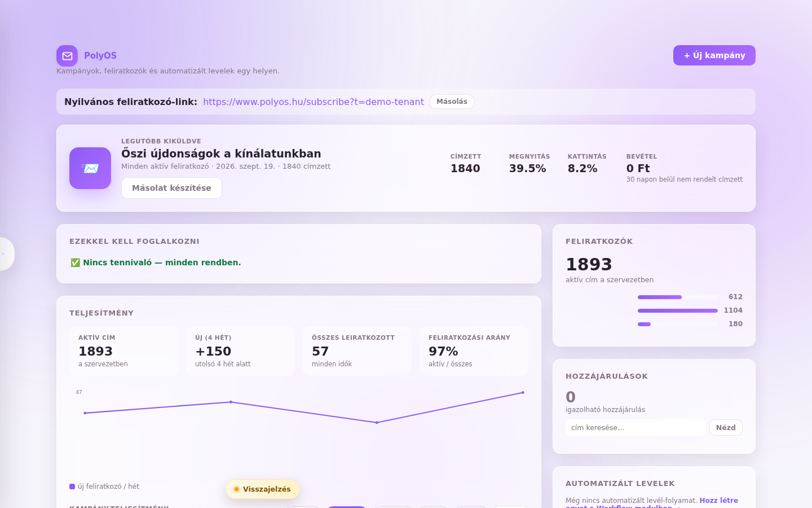The height and width of the screenshot is (508, 812).
Task: Click the Aktív cím stat card
Action: pyautogui.click(x=124, y=351)
